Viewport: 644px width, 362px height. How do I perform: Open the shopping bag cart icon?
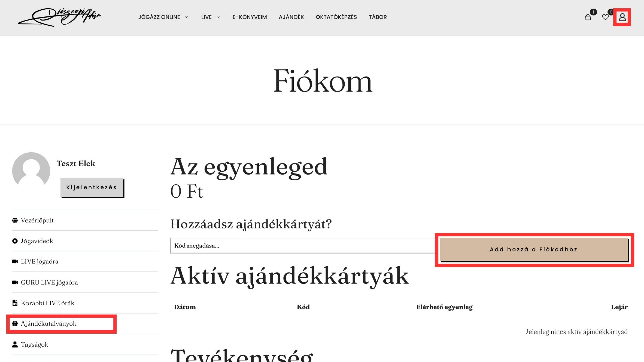[x=588, y=17]
